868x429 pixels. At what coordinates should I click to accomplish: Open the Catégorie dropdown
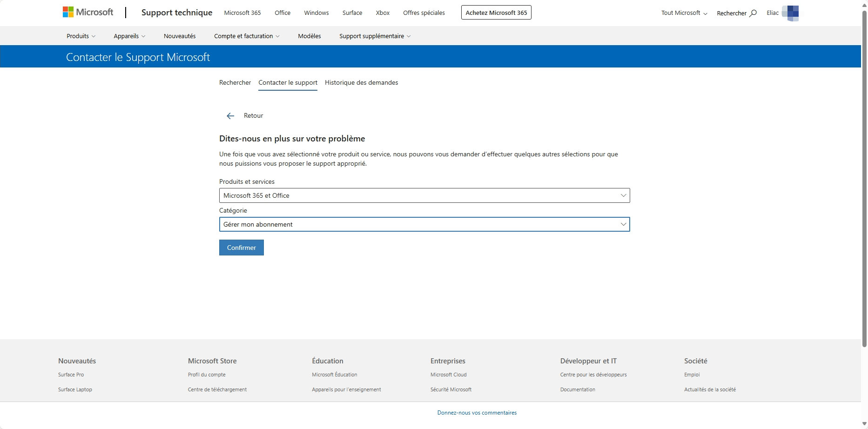424,224
